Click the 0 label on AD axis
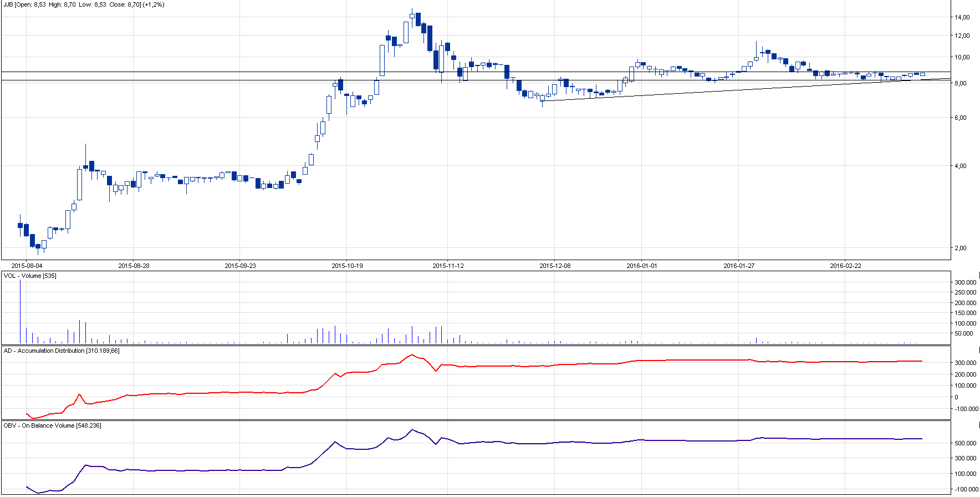 pos(956,397)
